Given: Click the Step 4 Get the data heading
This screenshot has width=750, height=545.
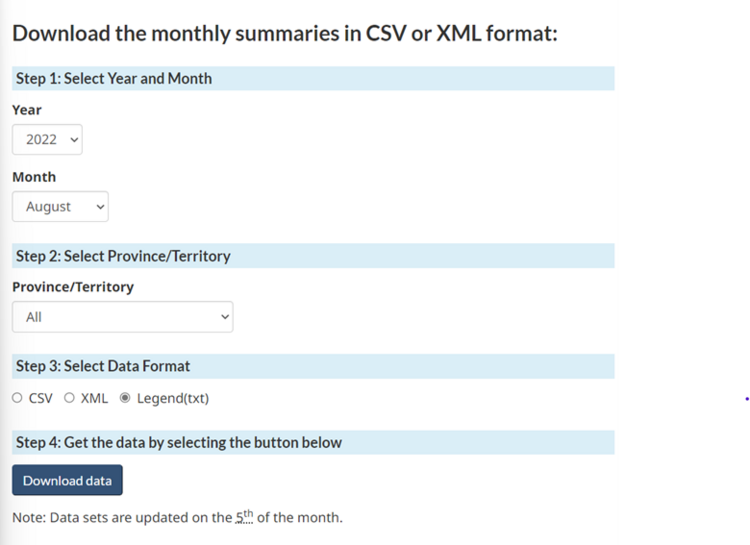Looking at the screenshot, I should (179, 442).
